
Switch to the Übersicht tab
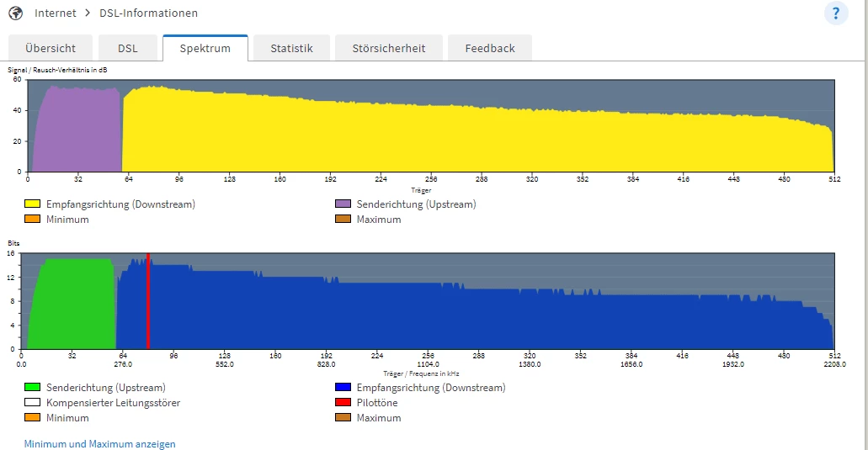[51, 48]
